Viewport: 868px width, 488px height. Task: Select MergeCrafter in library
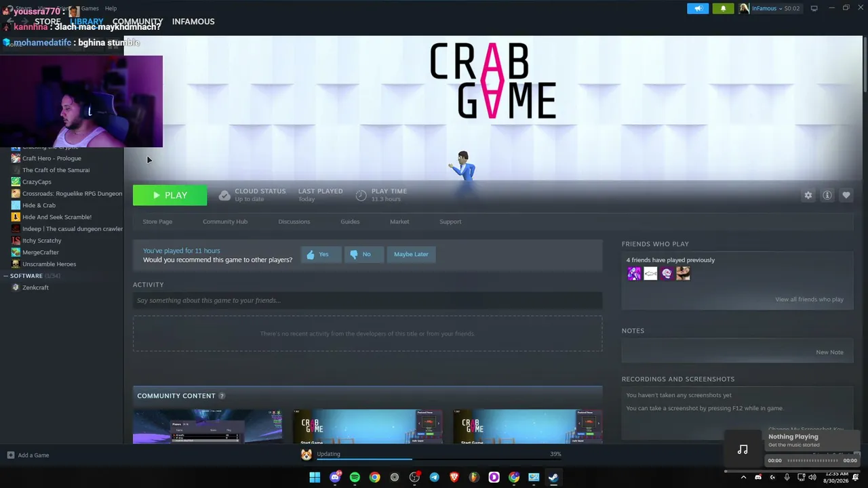[x=41, y=252]
